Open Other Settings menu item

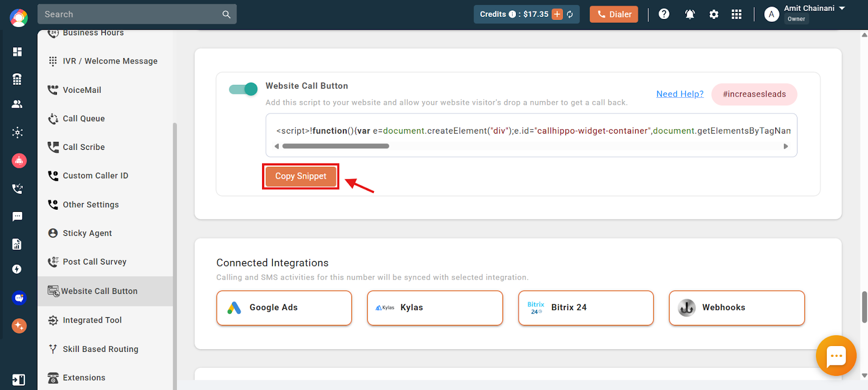(105, 205)
